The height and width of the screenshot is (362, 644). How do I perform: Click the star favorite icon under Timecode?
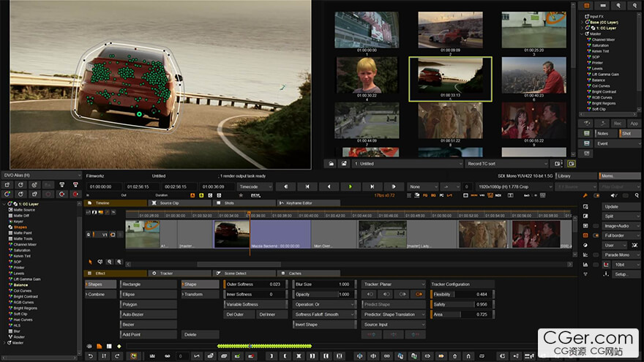pos(241,195)
